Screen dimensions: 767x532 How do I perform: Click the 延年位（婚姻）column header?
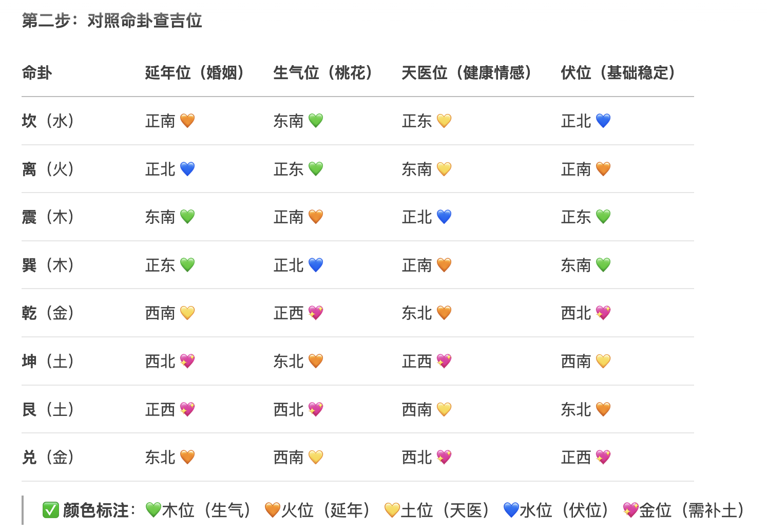(x=197, y=73)
